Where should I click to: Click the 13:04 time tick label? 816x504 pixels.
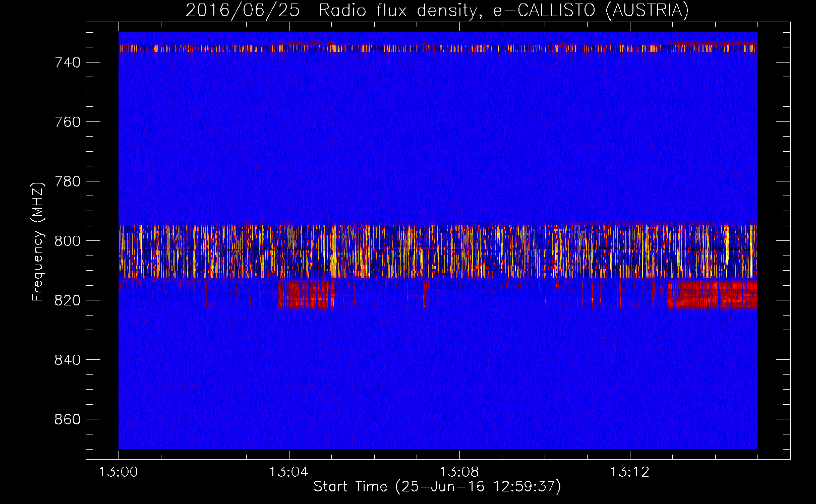(288, 472)
